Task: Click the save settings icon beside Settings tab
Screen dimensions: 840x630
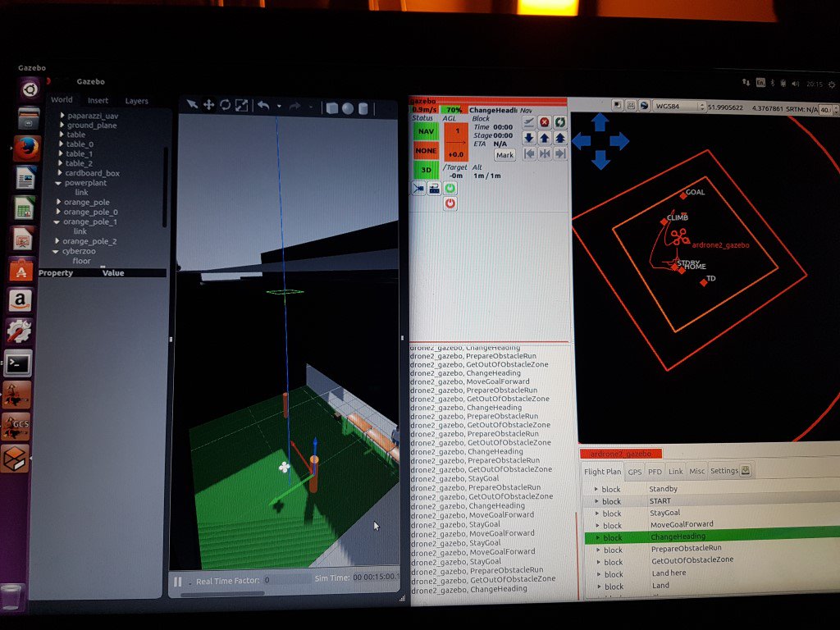Action: [745, 471]
